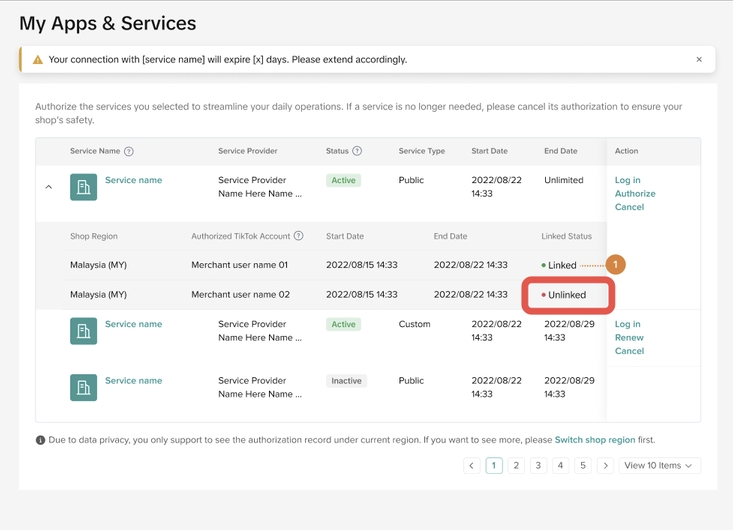Screen dimensions: 733x530
Task: Collapse the first service row
Action: coord(48,187)
